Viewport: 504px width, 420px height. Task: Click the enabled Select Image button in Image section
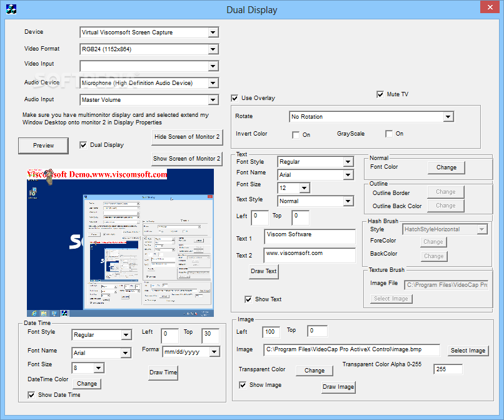tap(468, 351)
